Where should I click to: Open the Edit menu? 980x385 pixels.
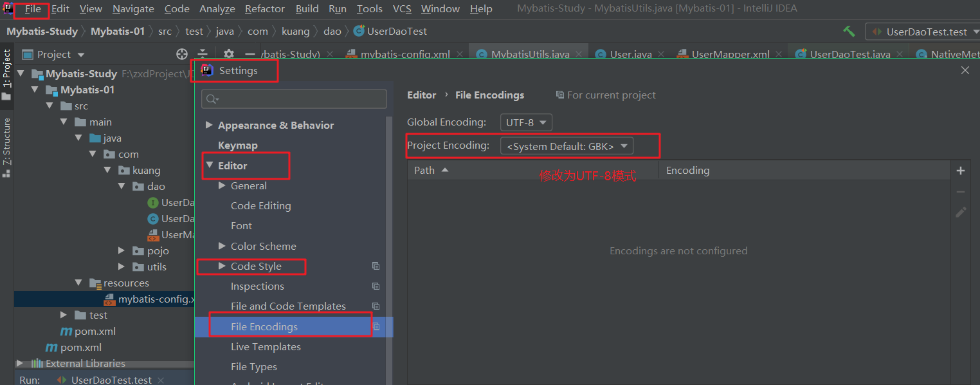tap(60, 9)
